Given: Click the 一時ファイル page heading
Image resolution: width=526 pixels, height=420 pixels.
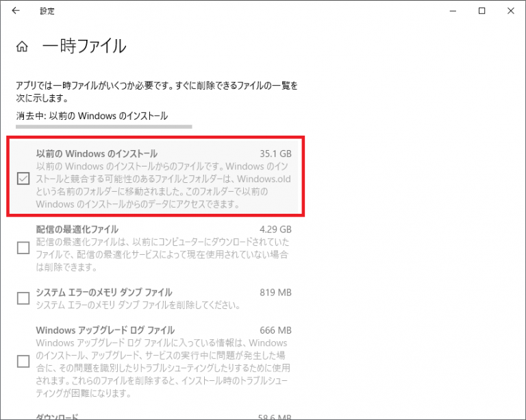Looking at the screenshot, I should [84, 47].
